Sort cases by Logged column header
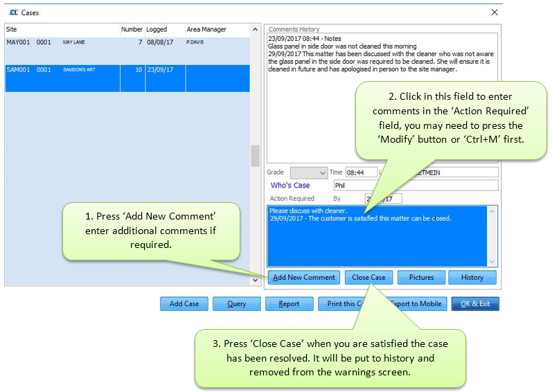552x392 pixels. (x=164, y=30)
